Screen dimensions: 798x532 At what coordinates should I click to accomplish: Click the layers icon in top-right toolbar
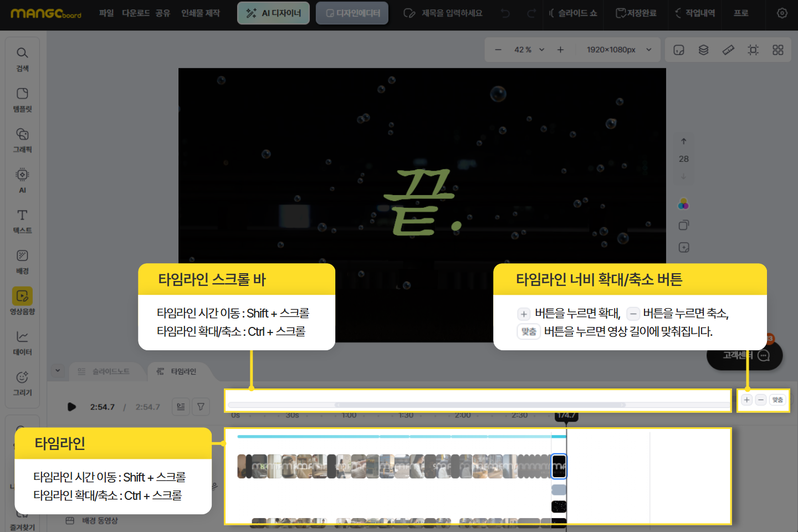tap(703, 50)
